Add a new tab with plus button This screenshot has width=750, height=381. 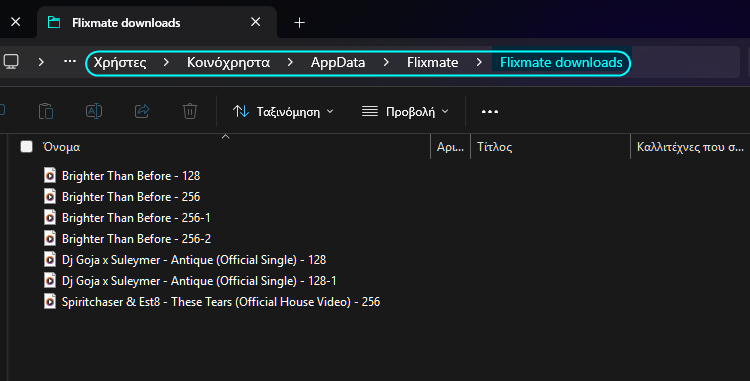[299, 22]
